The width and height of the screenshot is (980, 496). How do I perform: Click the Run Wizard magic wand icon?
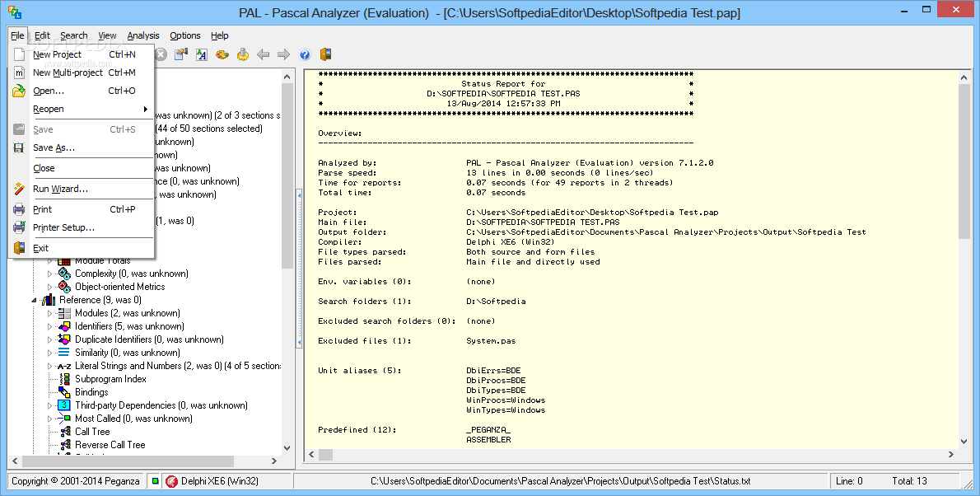click(20, 189)
